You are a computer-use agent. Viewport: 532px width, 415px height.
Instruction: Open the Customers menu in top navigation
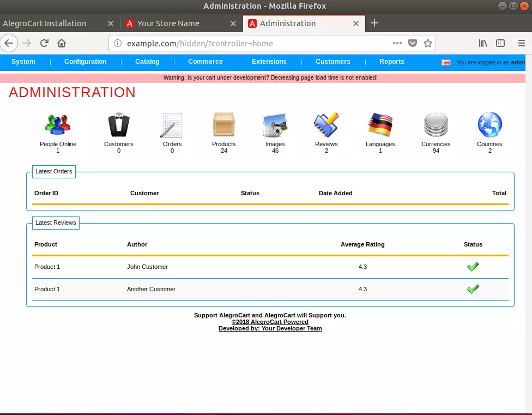(333, 62)
